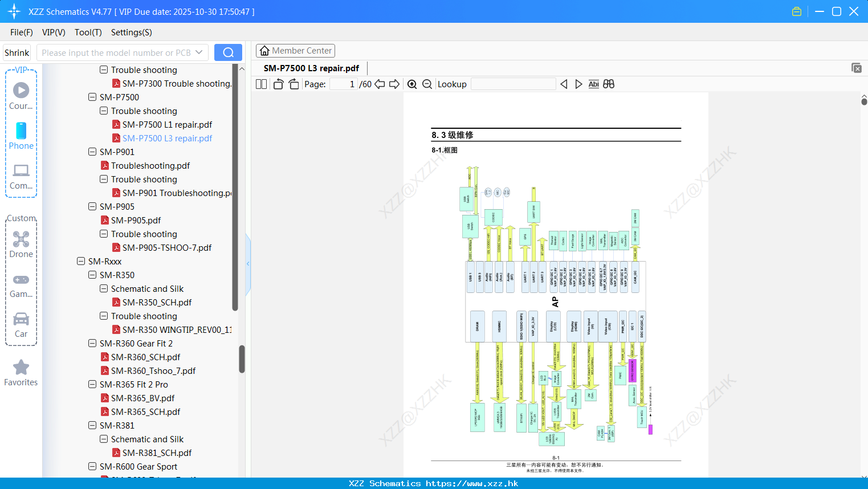Open SM-R350 WINGTIP_REV00 file
Viewport: 868px width, 489px height.
pyautogui.click(x=177, y=329)
